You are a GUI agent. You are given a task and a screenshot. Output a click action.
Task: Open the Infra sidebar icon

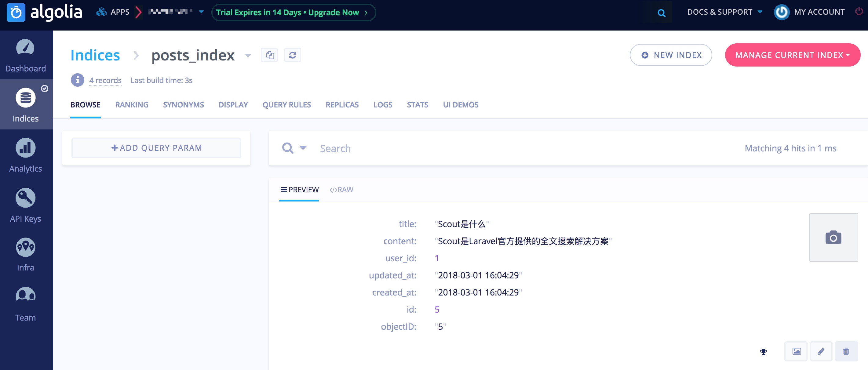[x=25, y=248]
